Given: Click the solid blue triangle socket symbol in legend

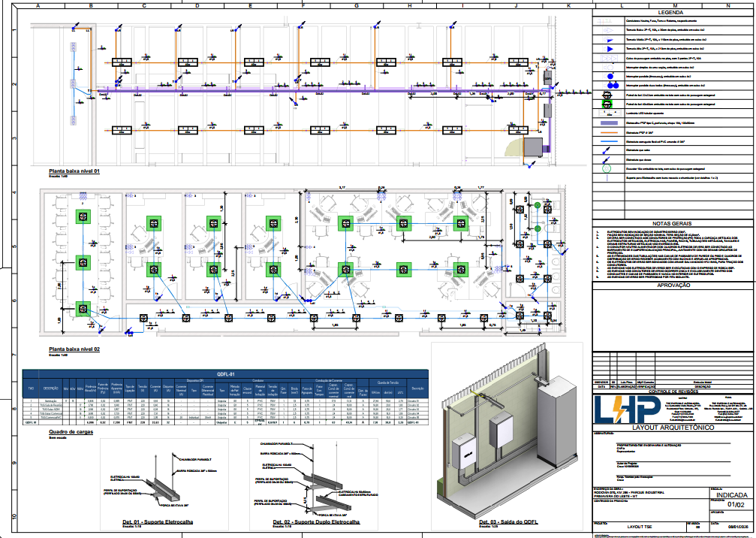Looking at the screenshot, I should point(609,49).
